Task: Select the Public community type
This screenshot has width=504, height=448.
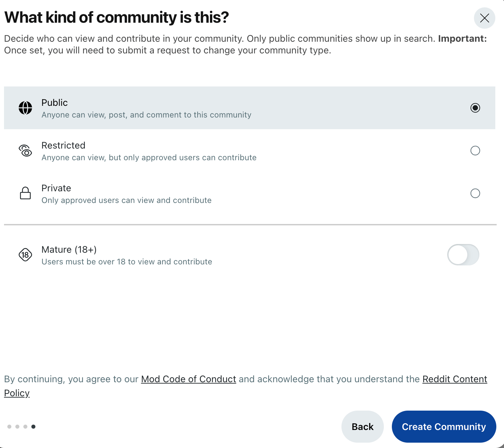Action: [475, 108]
